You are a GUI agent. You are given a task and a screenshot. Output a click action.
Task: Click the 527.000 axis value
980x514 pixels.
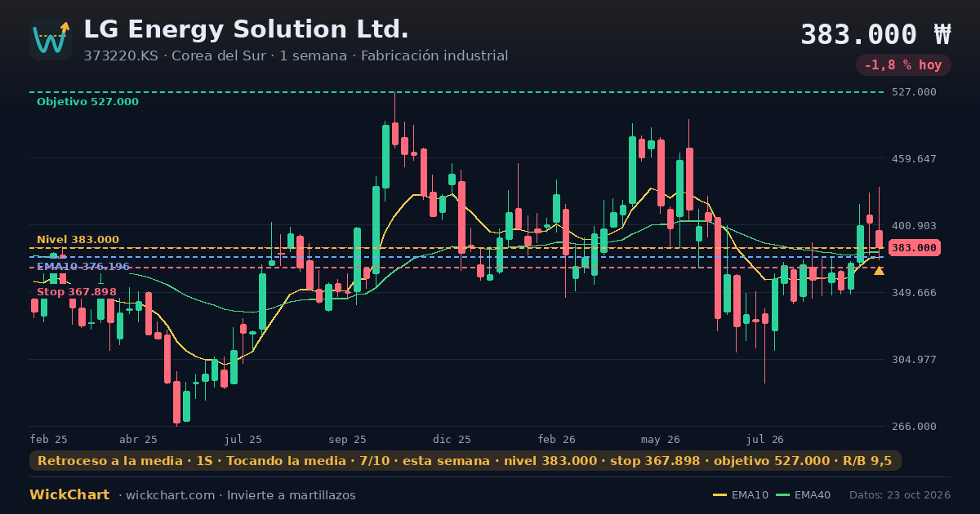click(x=914, y=92)
